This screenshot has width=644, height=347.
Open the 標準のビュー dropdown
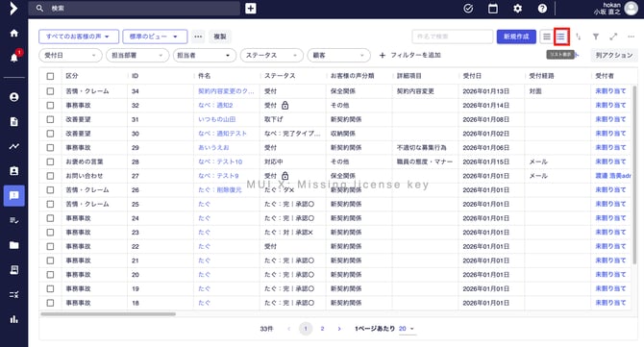tap(155, 37)
